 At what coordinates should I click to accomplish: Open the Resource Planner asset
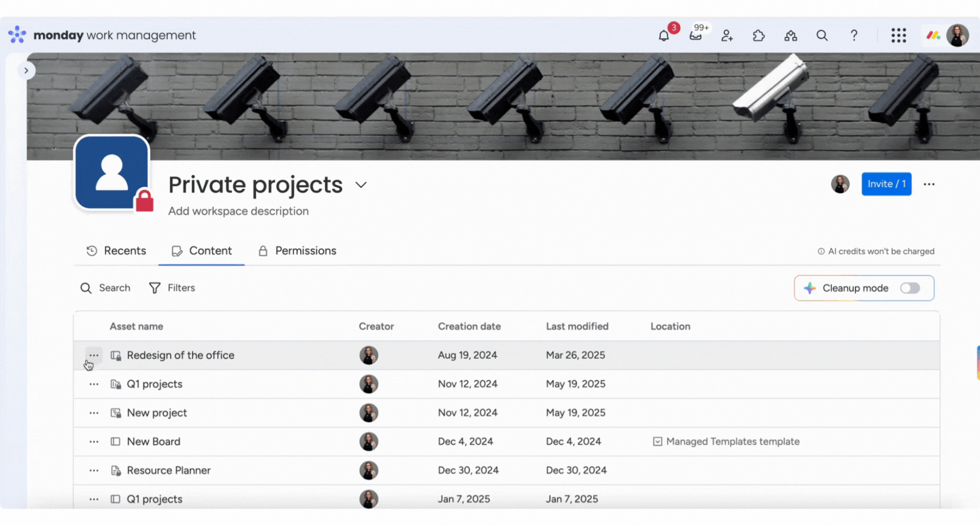tap(168, 470)
